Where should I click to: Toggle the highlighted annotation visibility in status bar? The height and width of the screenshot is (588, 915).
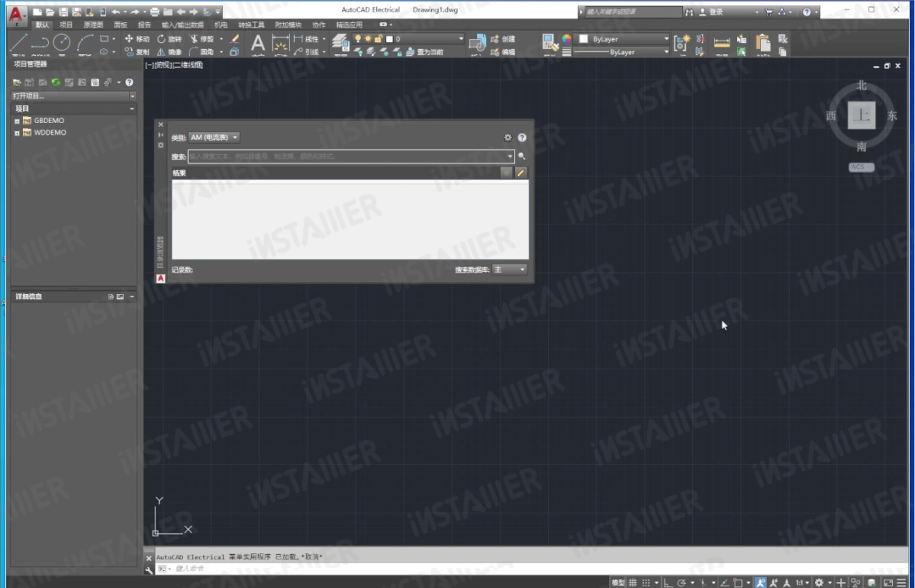(x=760, y=582)
